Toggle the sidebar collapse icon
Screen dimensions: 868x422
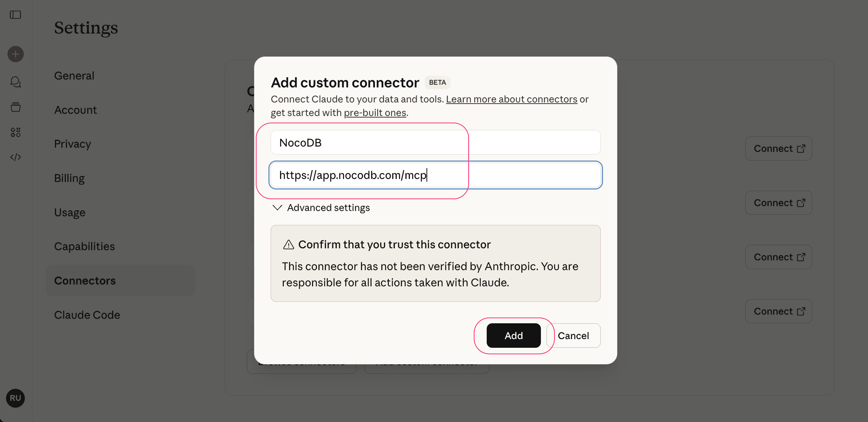pos(15,15)
